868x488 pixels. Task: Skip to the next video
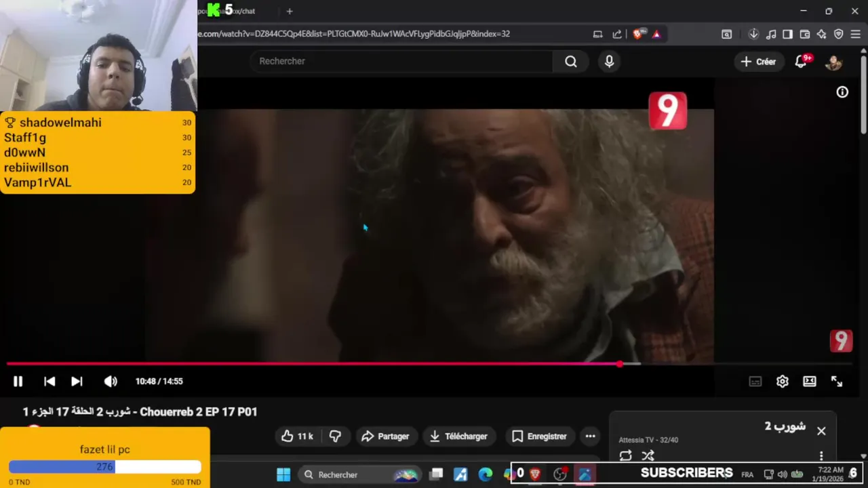point(77,382)
